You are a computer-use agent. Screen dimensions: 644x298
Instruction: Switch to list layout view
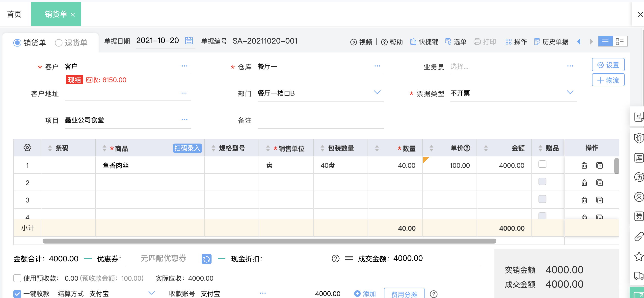tap(605, 41)
